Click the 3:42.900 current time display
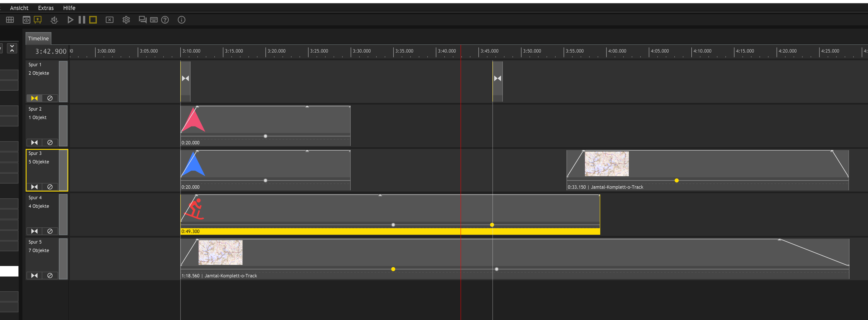The image size is (868, 320). click(51, 52)
